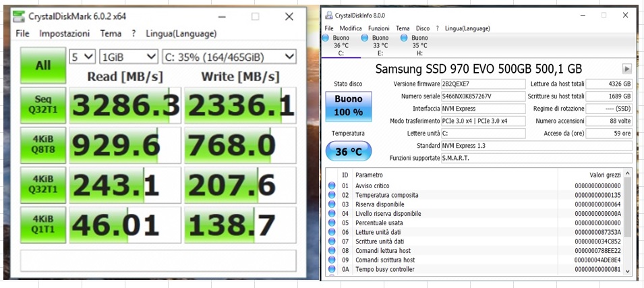Click the 4KiB Q8T8 read result 929.6

coord(125,145)
